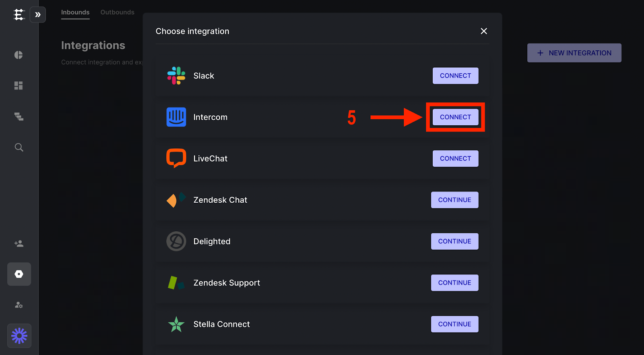Open the dashboard grid icon in sidebar

click(x=19, y=85)
